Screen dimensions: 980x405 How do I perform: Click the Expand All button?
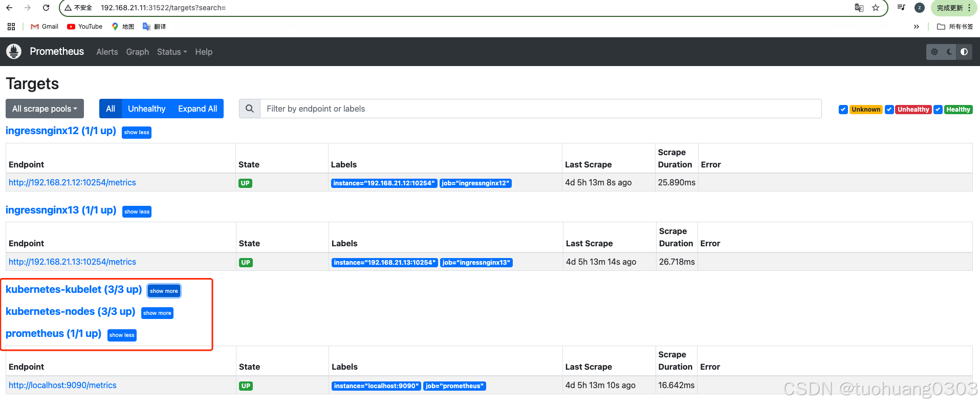(x=198, y=109)
